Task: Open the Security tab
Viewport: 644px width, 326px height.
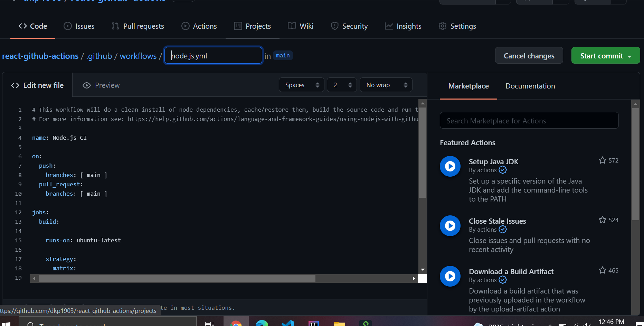Action: (x=349, y=26)
